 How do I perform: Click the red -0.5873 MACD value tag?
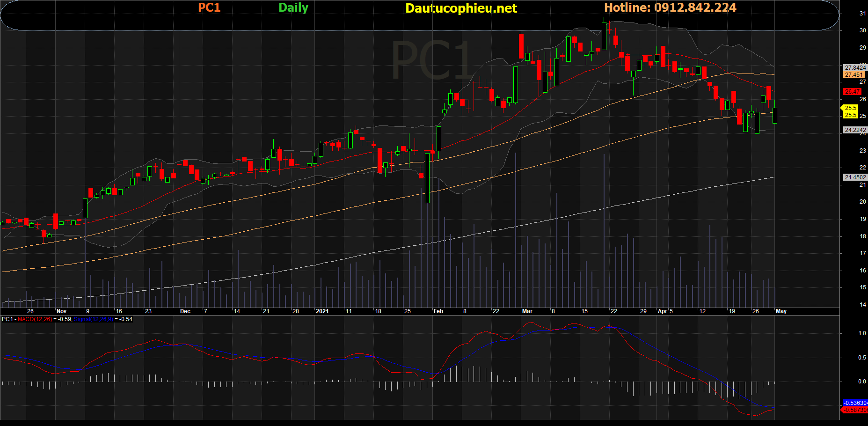(855, 410)
